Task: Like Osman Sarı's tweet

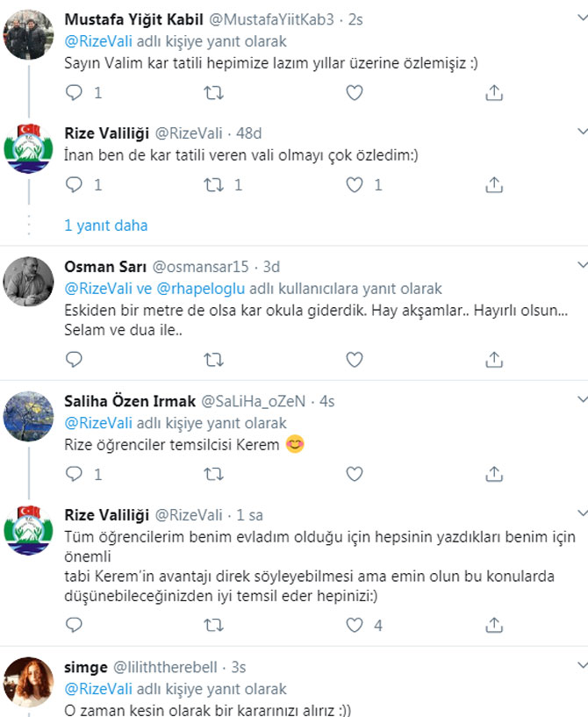Action: click(354, 359)
